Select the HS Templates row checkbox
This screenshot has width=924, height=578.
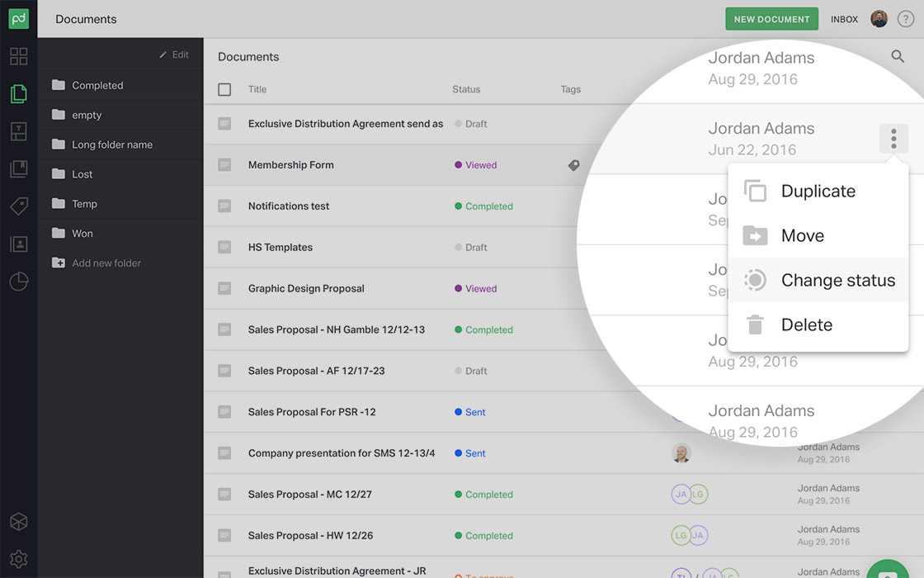pos(224,247)
